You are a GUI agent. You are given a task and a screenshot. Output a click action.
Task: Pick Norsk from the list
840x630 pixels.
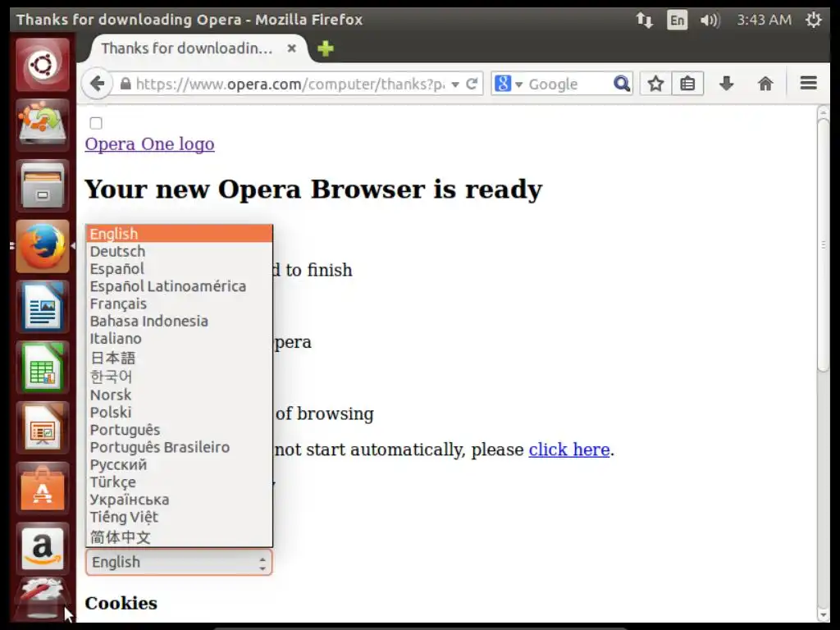pyautogui.click(x=179, y=395)
